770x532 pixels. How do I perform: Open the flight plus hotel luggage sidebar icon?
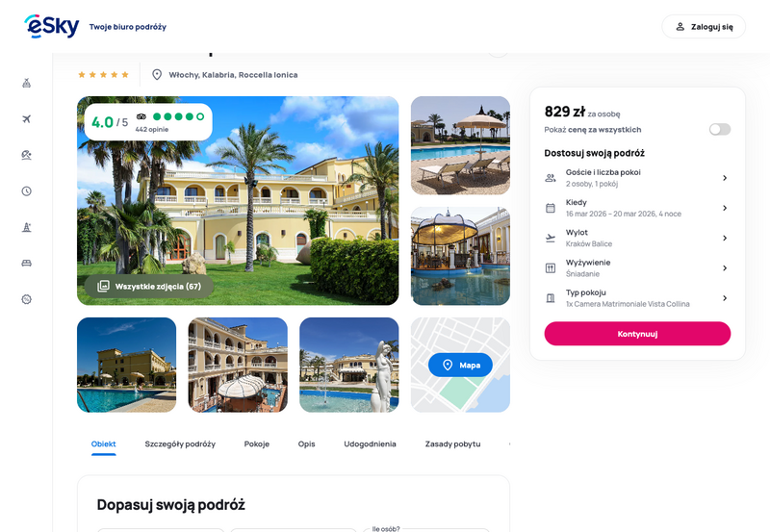tap(27, 83)
